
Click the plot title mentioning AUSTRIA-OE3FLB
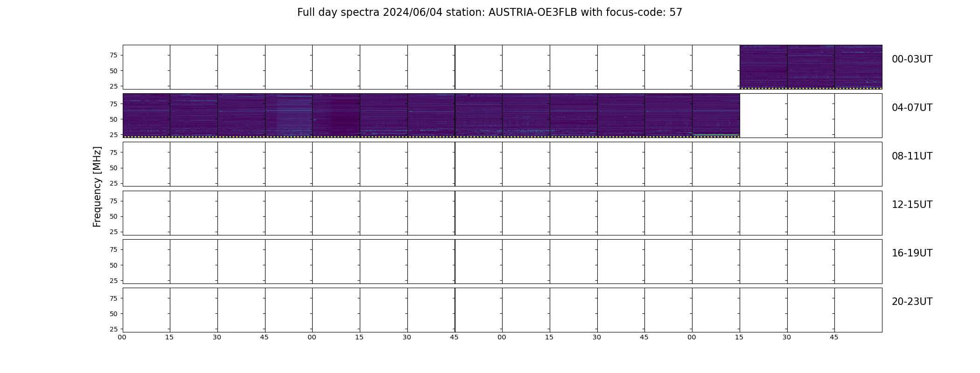pyautogui.click(x=490, y=13)
